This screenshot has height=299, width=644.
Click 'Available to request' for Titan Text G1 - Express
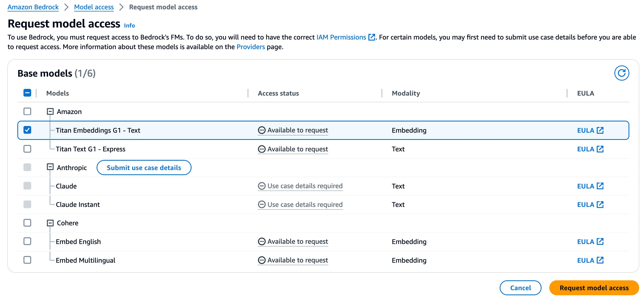coord(298,149)
